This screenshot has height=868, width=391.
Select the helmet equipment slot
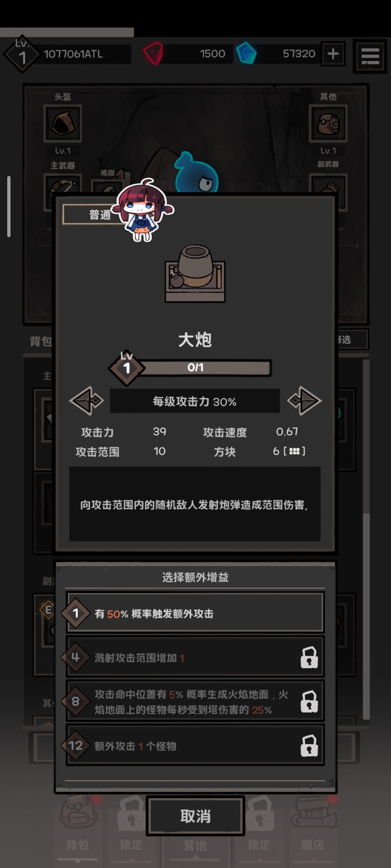click(63, 124)
